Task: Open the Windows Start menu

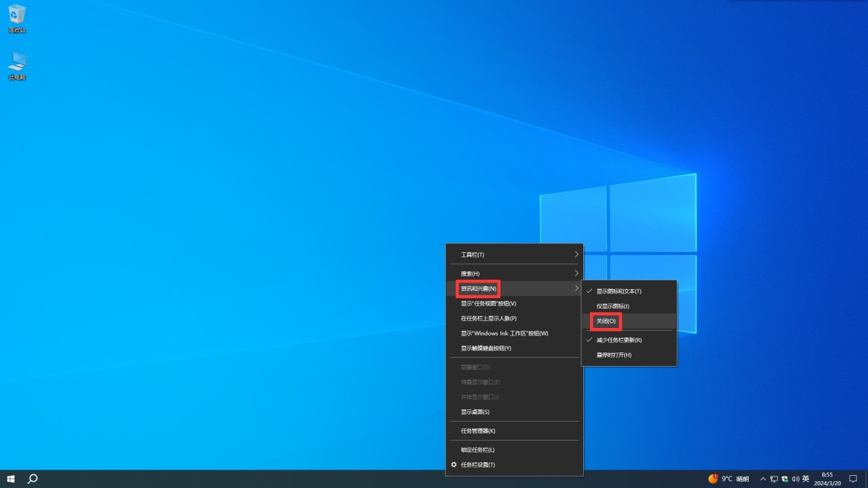Action: click(11, 479)
